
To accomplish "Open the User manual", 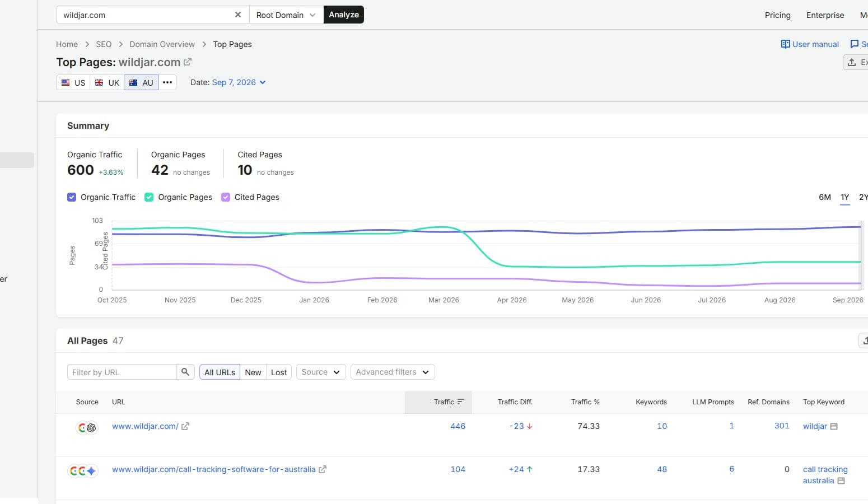I will click(x=815, y=44).
